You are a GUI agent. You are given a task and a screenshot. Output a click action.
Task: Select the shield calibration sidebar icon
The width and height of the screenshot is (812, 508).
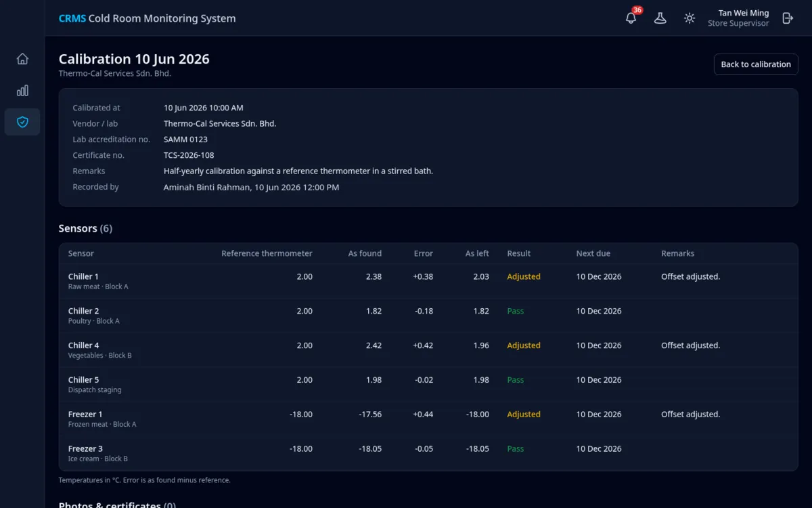22,122
